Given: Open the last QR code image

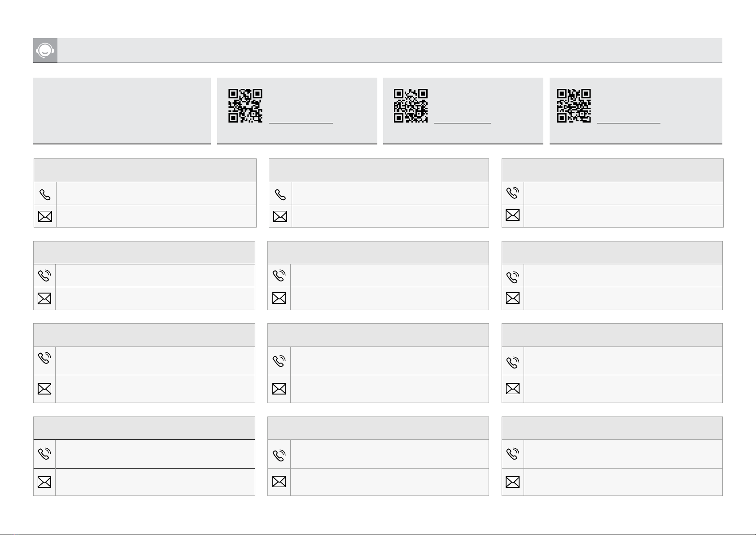Looking at the screenshot, I should (x=574, y=106).
